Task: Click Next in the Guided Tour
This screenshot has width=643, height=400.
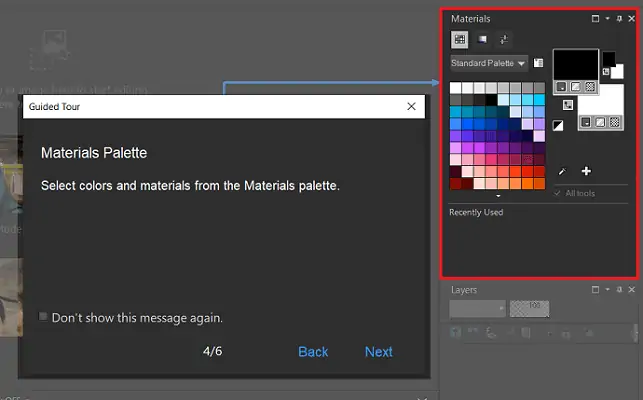Action: [378, 351]
